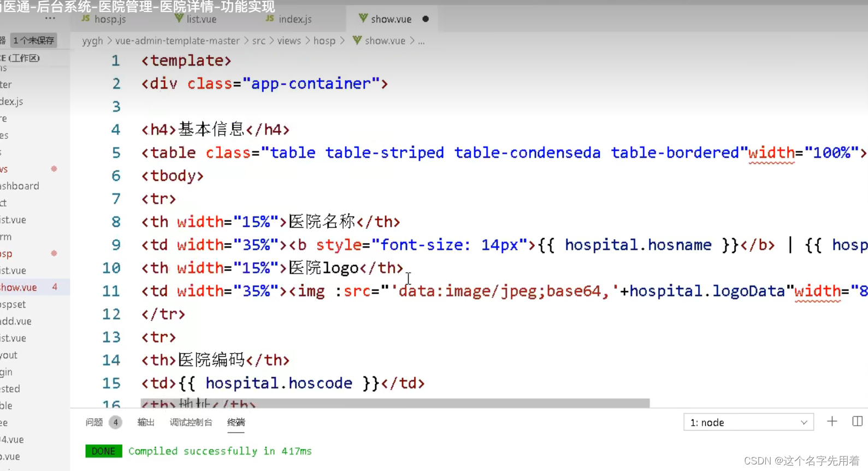Click the Vue icon in the breadcrumb
This screenshot has width=868, height=471.
pos(357,40)
